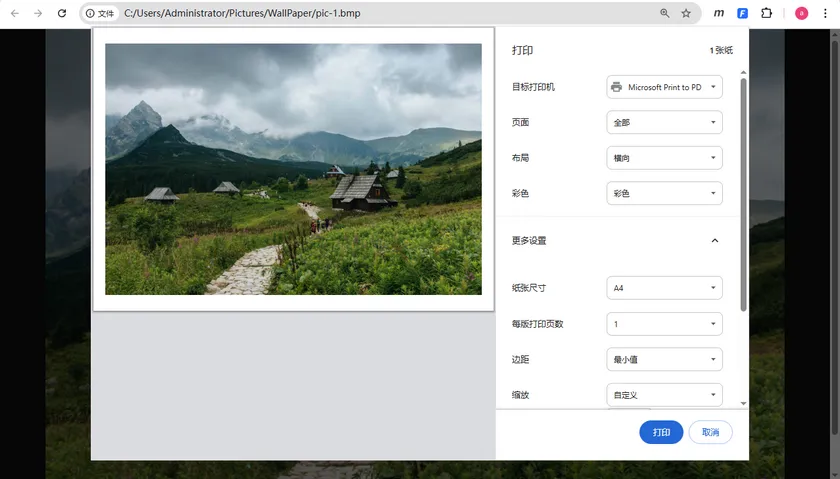Open the 目标打印机 destination dropdown
Image resolution: width=840 pixels, height=479 pixels.
pyautogui.click(x=664, y=87)
